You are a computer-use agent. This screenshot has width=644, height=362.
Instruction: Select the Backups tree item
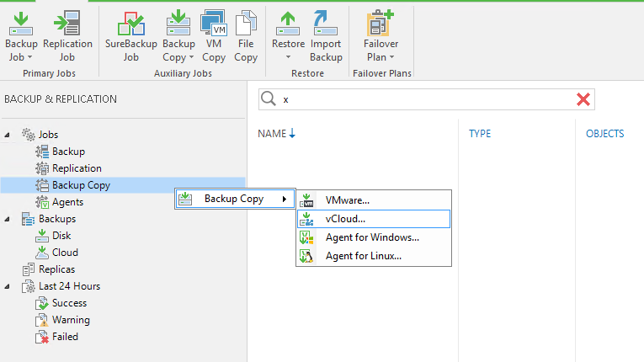[x=57, y=219]
